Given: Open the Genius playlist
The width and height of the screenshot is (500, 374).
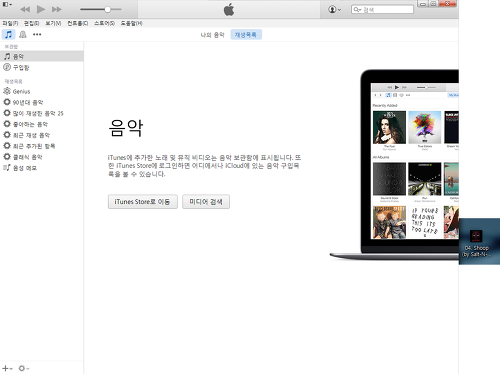Looking at the screenshot, I should pos(42,91).
